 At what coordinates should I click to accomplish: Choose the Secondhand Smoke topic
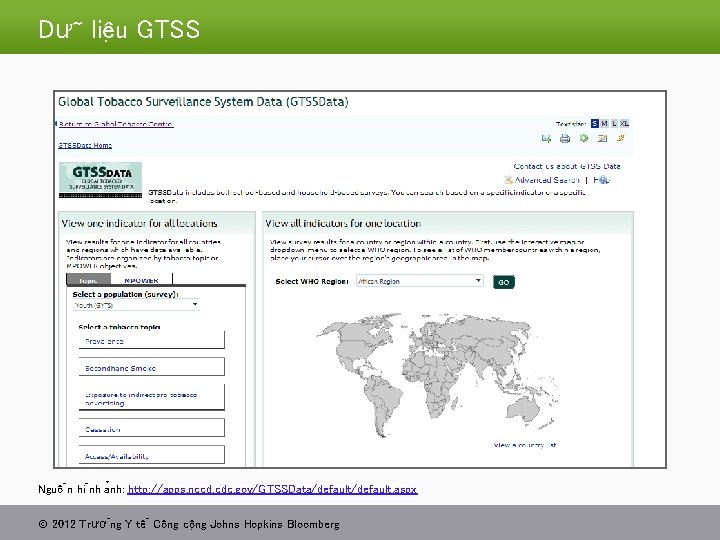[x=152, y=367]
